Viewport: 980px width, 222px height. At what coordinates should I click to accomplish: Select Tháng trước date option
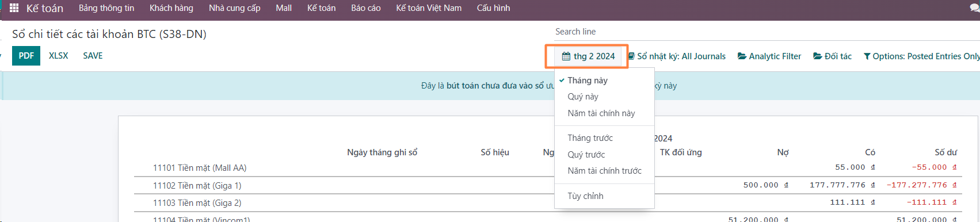(604, 138)
